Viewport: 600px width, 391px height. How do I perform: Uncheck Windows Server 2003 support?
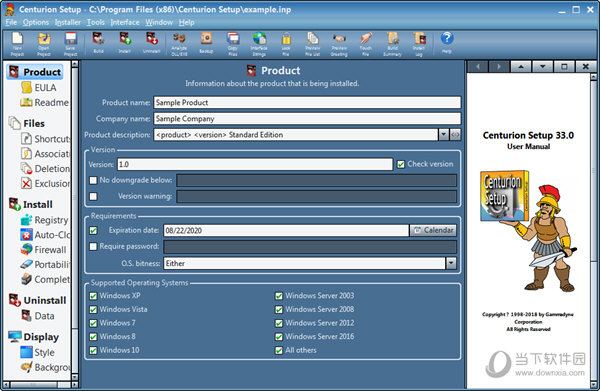(279, 296)
